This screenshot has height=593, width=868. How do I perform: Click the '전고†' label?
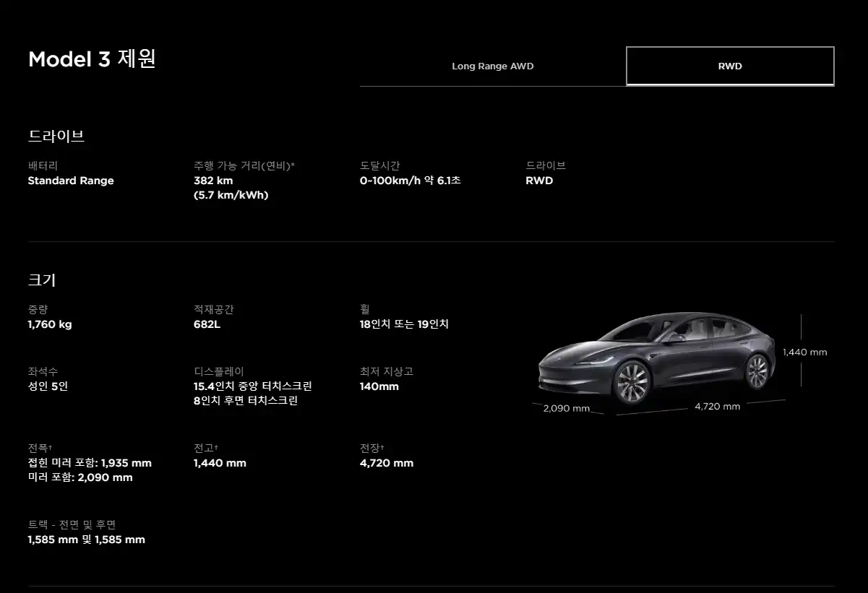point(206,448)
